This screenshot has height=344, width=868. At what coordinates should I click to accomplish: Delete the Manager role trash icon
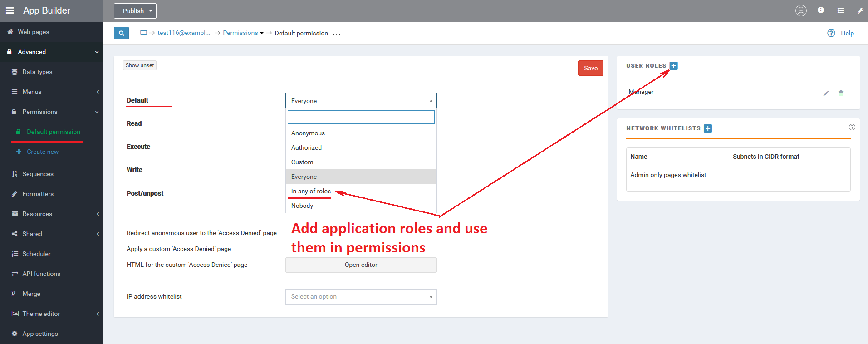pos(841,93)
